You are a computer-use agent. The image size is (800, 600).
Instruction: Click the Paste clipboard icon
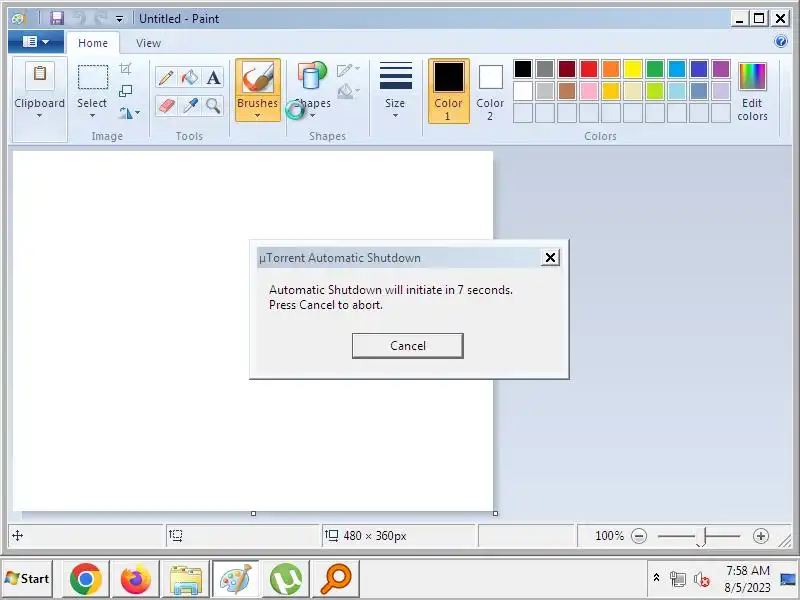(x=40, y=74)
